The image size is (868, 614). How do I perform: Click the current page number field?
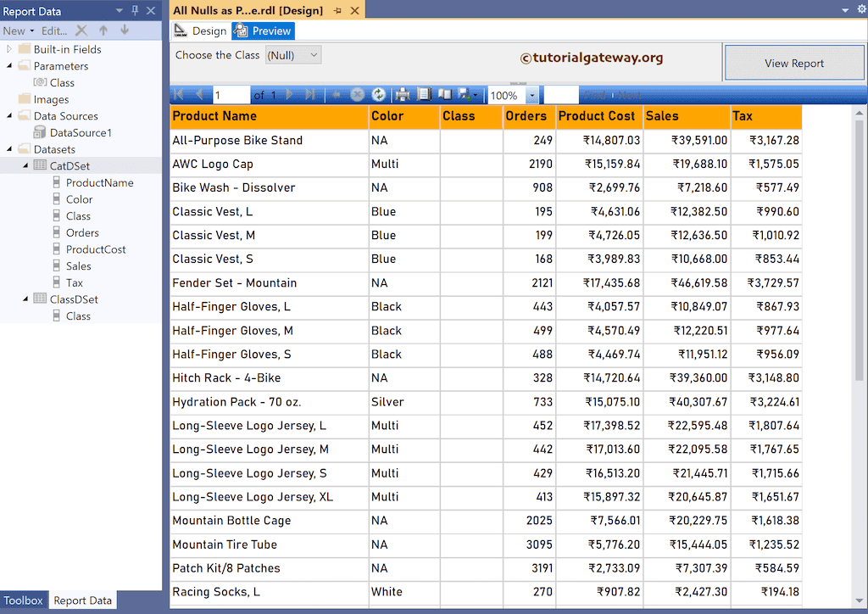[231, 96]
